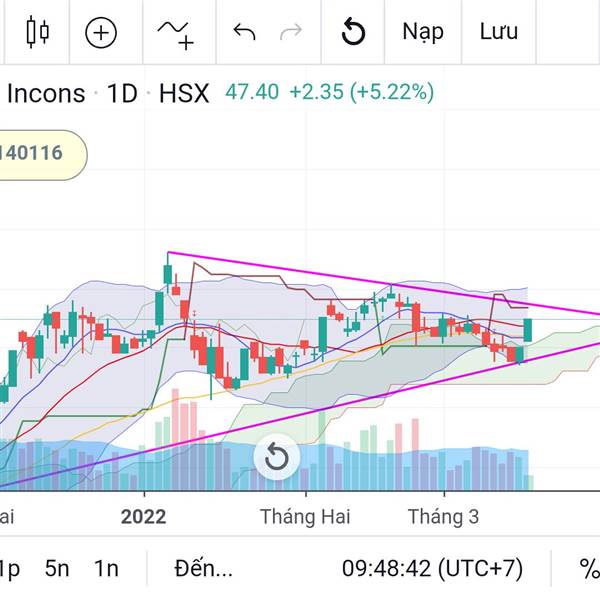This screenshot has width=600, height=600.
Task: Click the toolbar circular arrow icon
Action: coord(353,32)
